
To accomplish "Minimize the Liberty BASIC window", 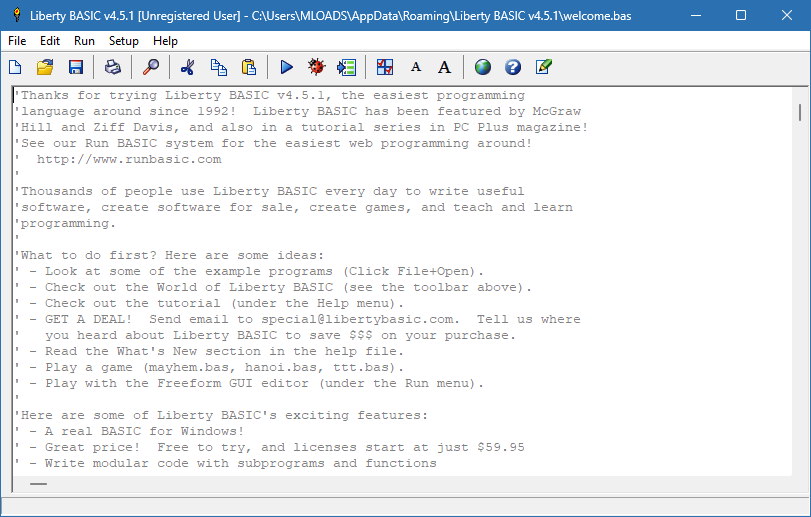I will click(696, 15).
